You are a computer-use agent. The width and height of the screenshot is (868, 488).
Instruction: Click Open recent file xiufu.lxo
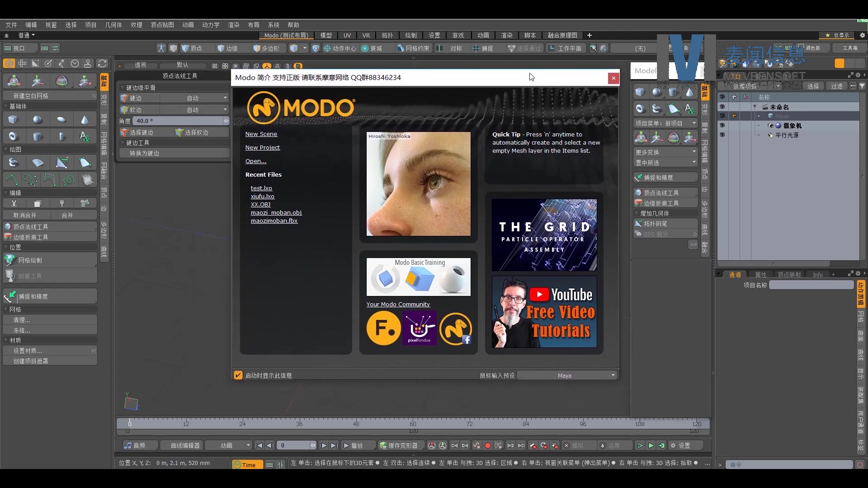click(262, 196)
